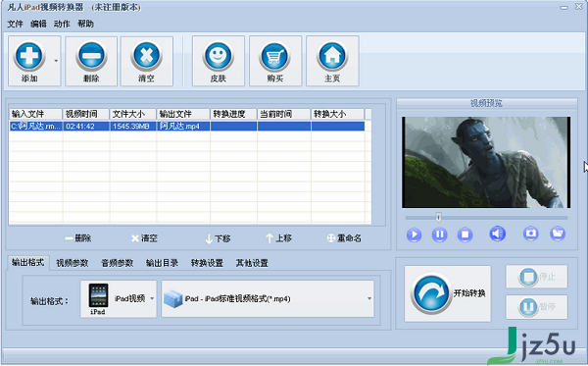
Task: Open the snapshot folder icon
Action: [558, 234]
